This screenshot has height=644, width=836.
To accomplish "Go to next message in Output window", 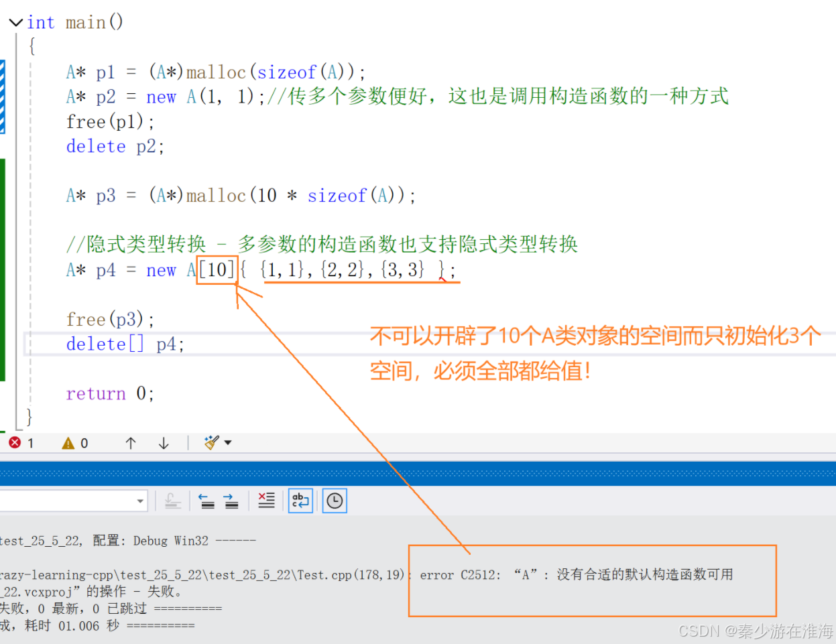I will tap(231, 501).
